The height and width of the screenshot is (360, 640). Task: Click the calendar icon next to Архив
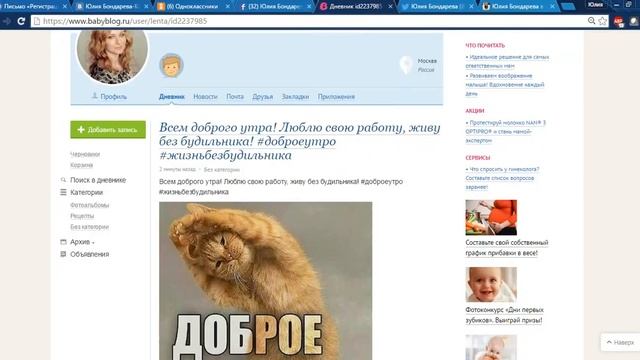click(x=63, y=242)
